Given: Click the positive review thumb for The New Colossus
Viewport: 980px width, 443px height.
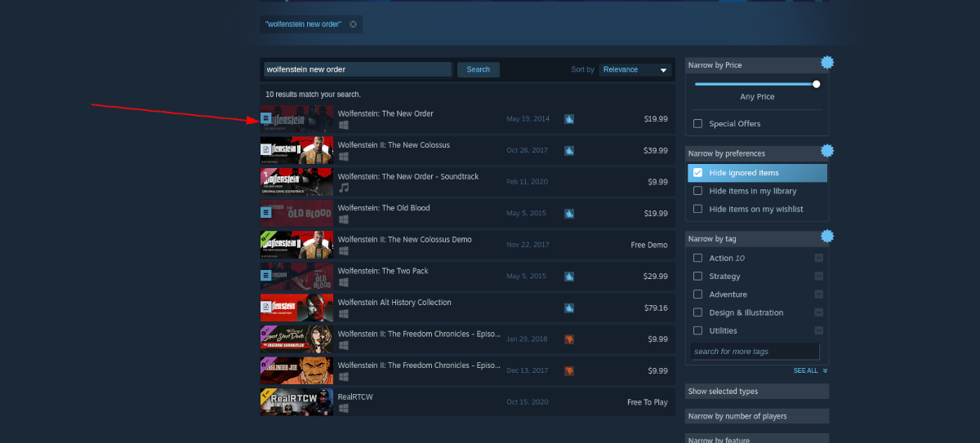Looking at the screenshot, I should 569,150.
